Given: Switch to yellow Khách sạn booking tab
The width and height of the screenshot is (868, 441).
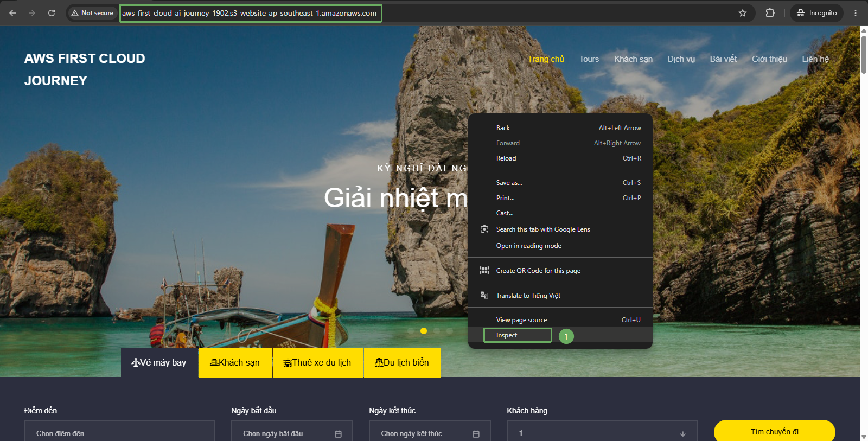Looking at the screenshot, I should [x=235, y=362].
